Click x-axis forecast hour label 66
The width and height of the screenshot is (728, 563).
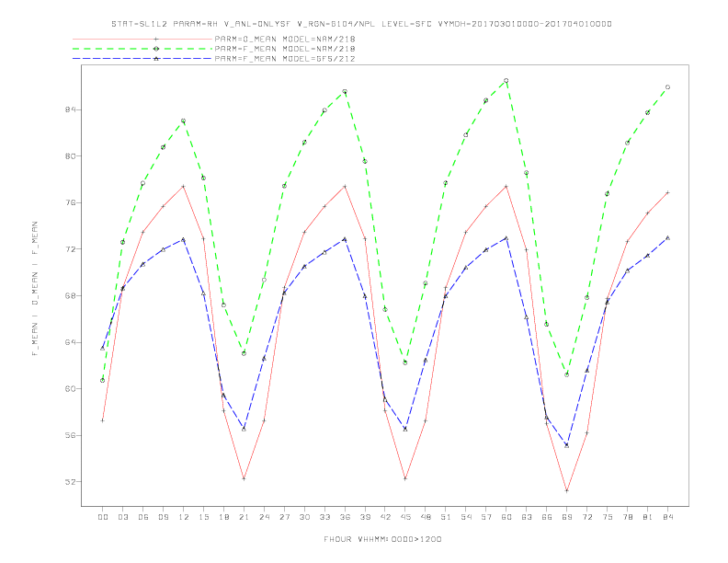click(x=547, y=517)
